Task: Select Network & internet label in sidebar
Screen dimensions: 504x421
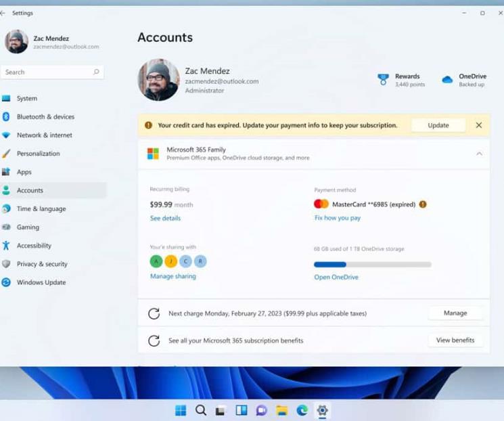Action: [x=45, y=135]
